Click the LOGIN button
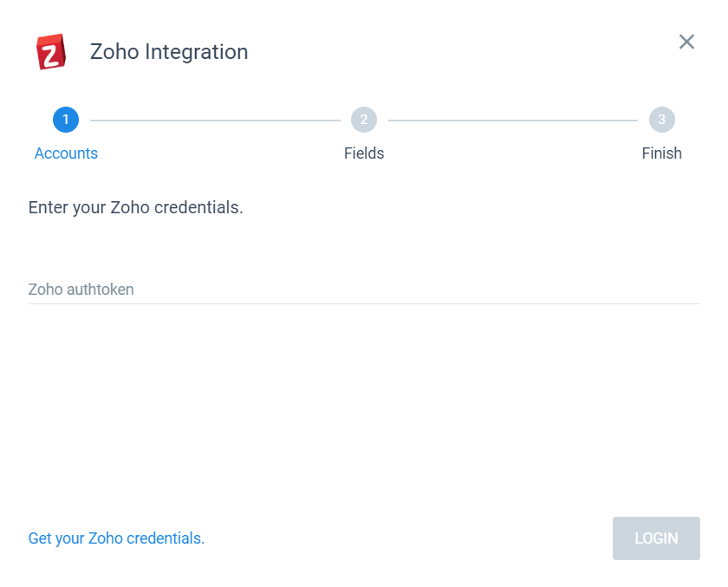 [x=656, y=538]
